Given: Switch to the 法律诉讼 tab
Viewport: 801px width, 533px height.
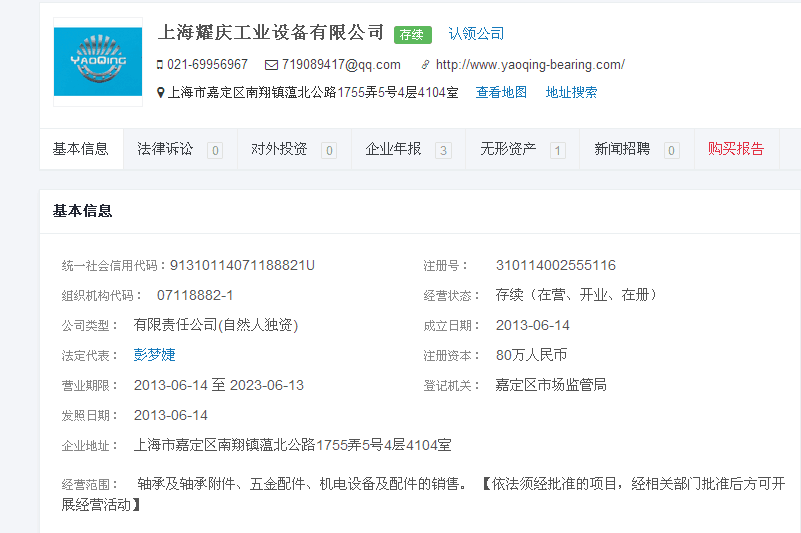Looking at the screenshot, I should tap(166, 149).
